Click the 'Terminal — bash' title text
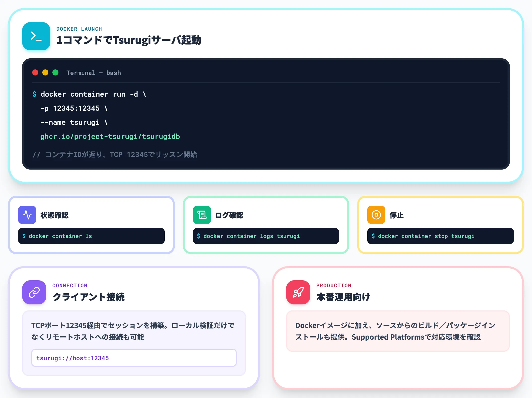The width and height of the screenshot is (532, 398). coord(94,73)
